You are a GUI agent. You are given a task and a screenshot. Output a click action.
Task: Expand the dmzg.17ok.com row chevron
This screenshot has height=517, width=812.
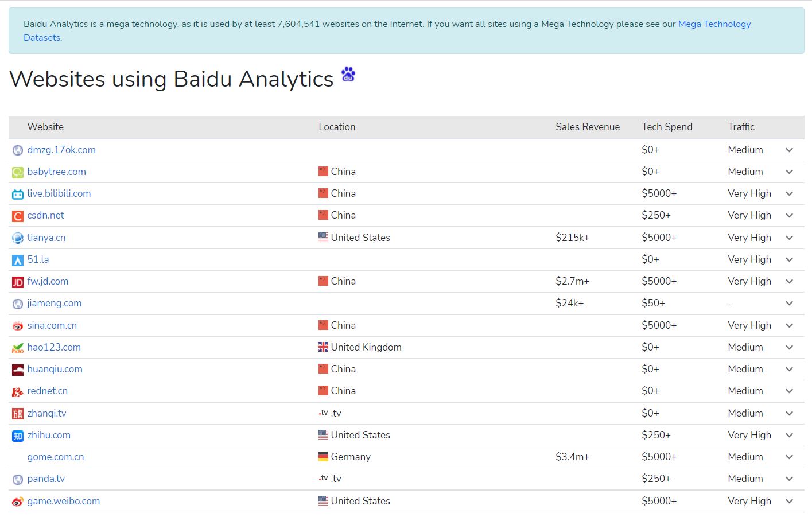click(x=789, y=150)
